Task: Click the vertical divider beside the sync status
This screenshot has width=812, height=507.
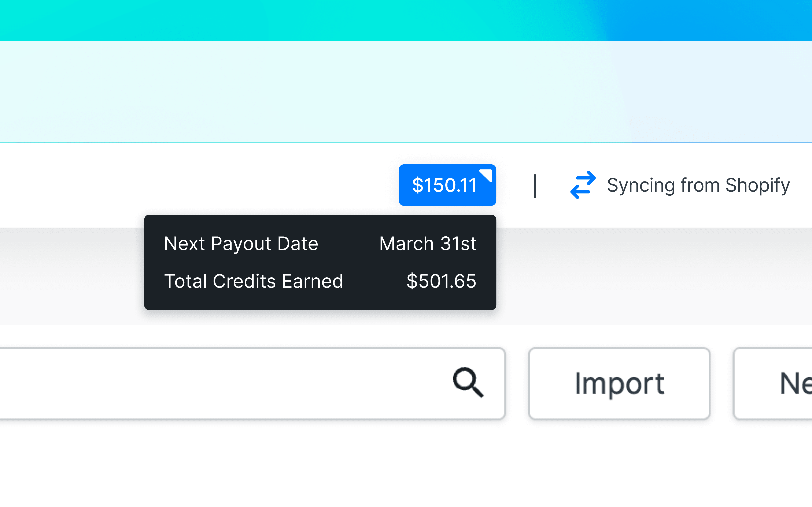Action: click(535, 186)
